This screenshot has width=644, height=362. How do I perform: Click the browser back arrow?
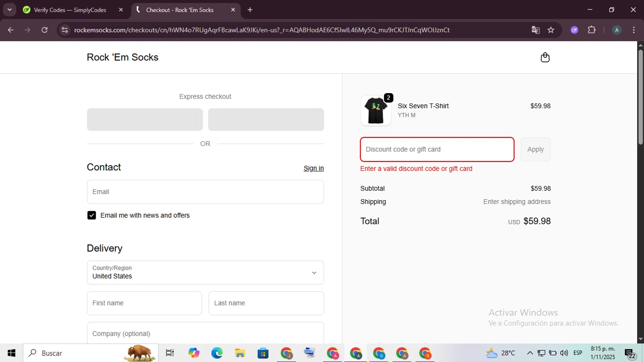pos(11,30)
